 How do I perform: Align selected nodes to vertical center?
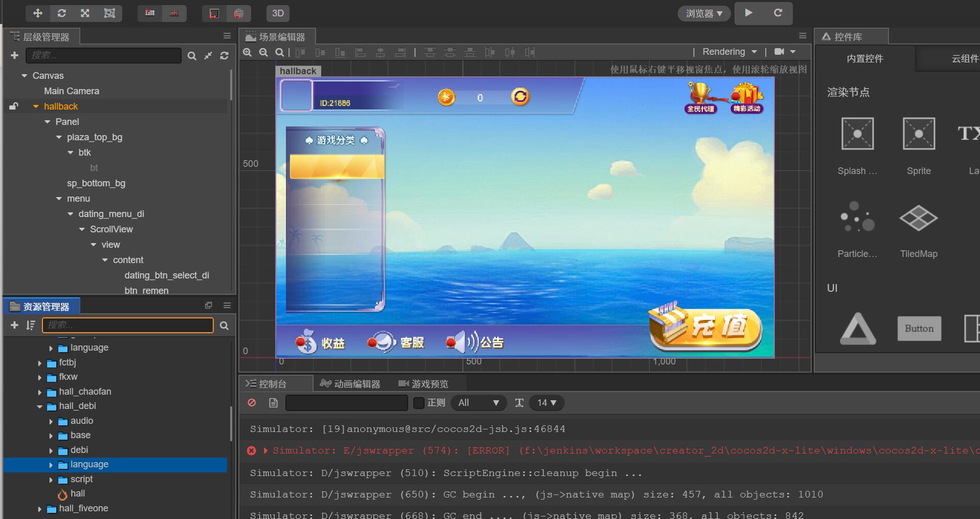pyautogui.click(x=320, y=52)
